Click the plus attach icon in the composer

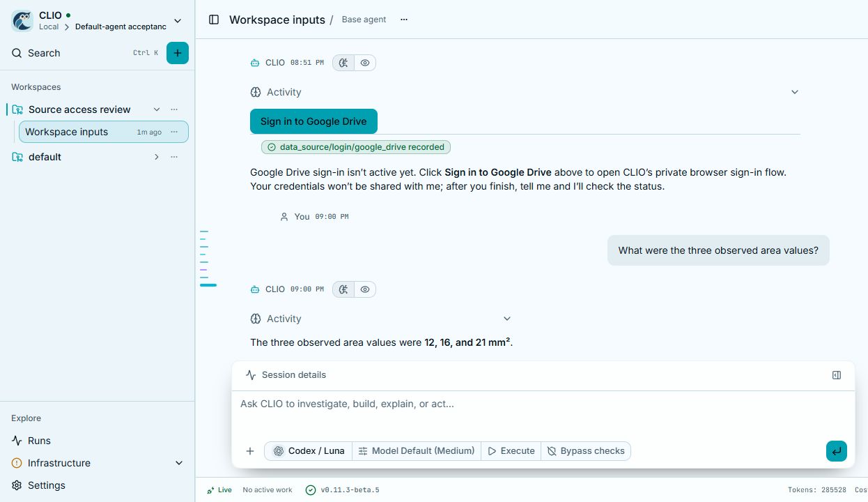tap(250, 451)
